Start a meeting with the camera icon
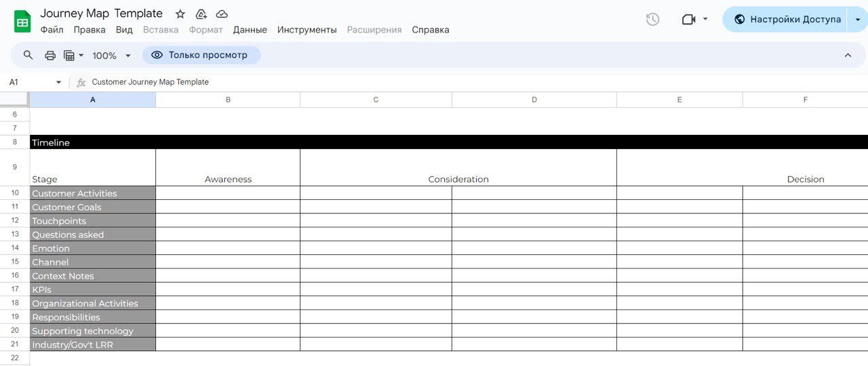Viewport: 868px width, 366px height. point(688,20)
